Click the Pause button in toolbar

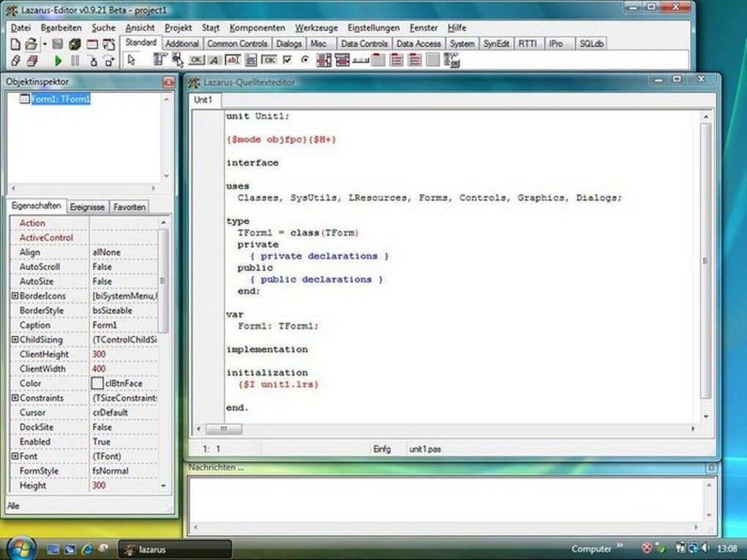74,61
